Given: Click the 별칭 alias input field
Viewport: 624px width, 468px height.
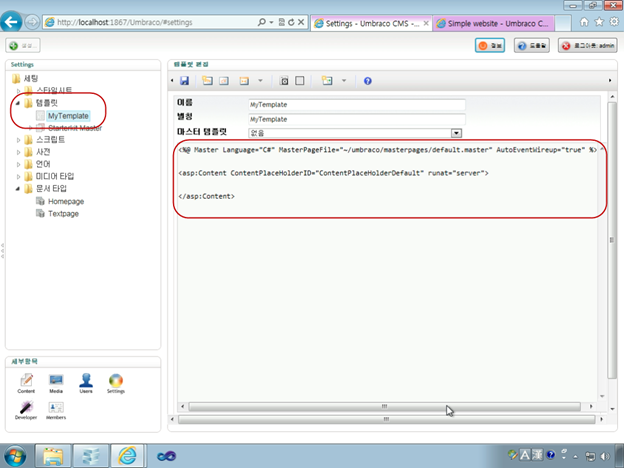Looking at the screenshot, I should click(357, 119).
